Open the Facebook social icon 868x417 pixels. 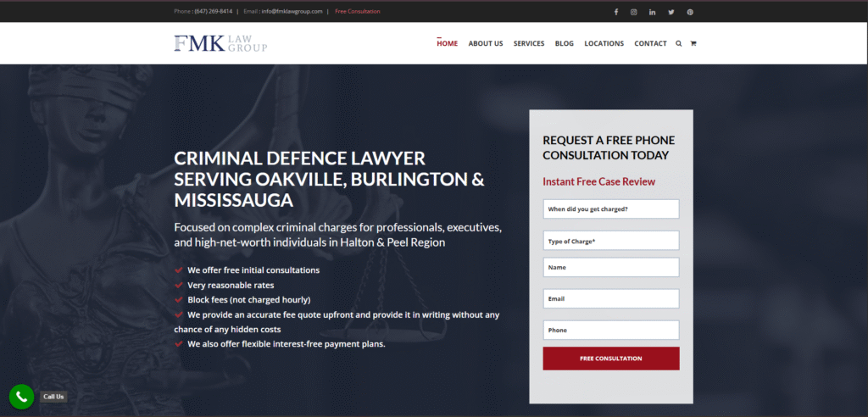[x=615, y=12]
